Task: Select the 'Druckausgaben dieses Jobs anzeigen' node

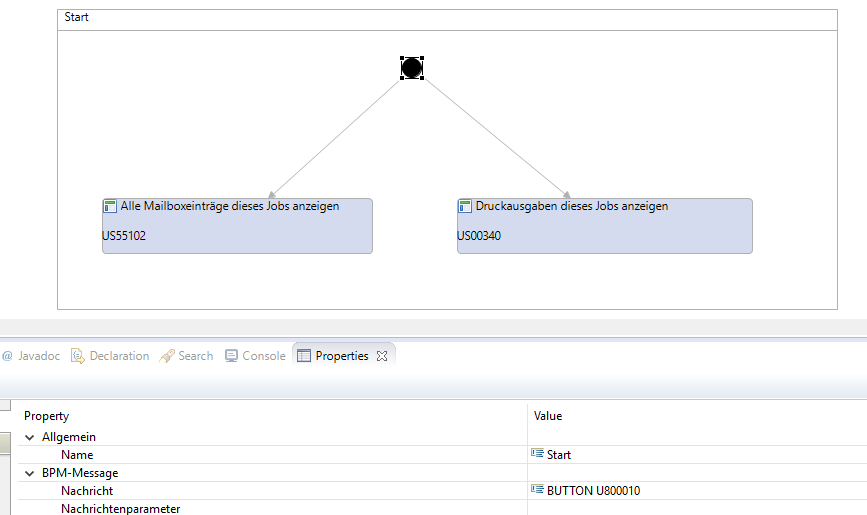Action: coord(604,226)
